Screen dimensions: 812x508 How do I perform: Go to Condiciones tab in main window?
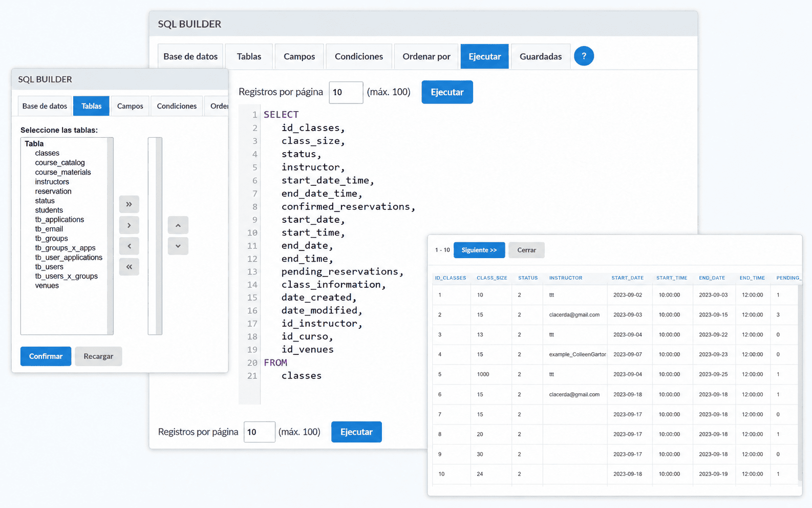tap(359, 56)
